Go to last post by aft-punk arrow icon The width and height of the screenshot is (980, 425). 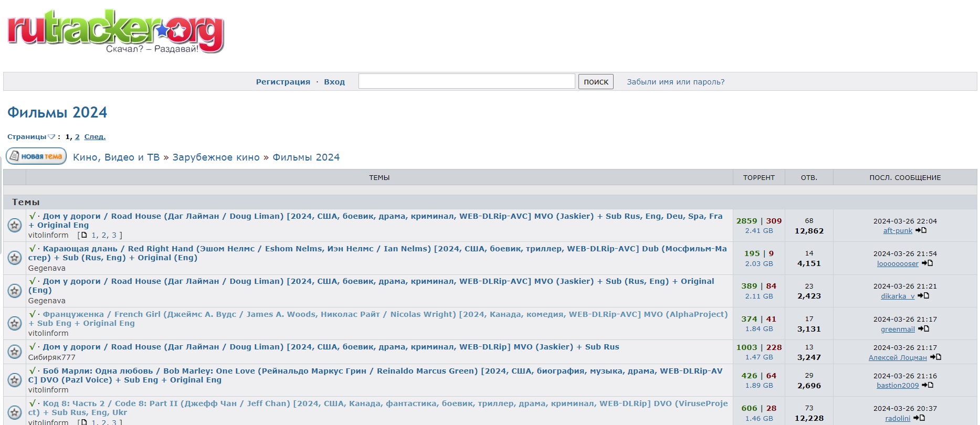pyautogui.click(x=921, y=230)
